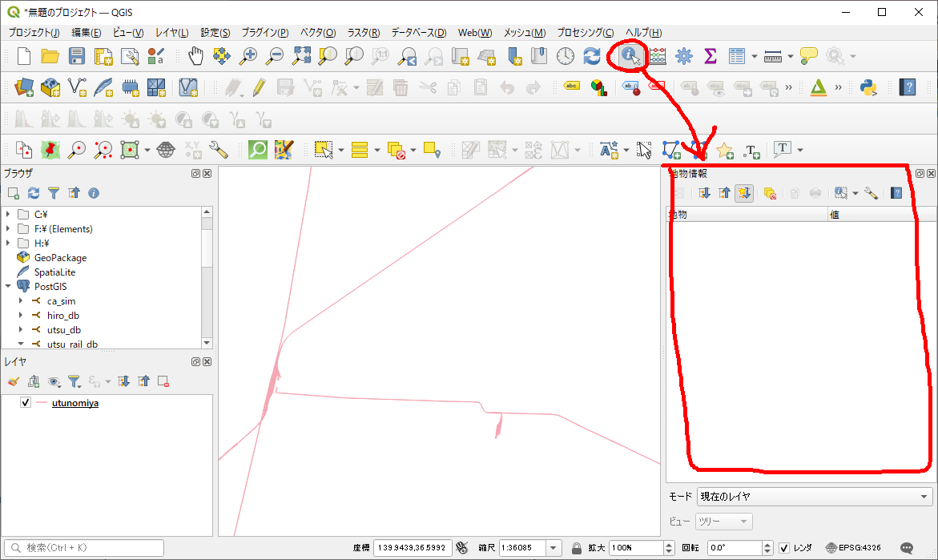Open the Python console
This screenshot has width=938, height=560.
pyautogui.click(x=867, y=87)
